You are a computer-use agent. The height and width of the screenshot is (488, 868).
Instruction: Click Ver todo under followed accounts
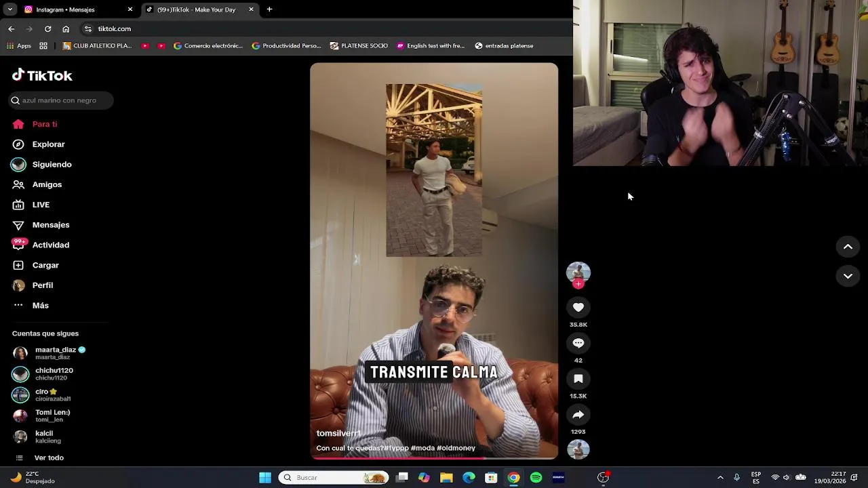pyautogui.click(x=39, y=458)
